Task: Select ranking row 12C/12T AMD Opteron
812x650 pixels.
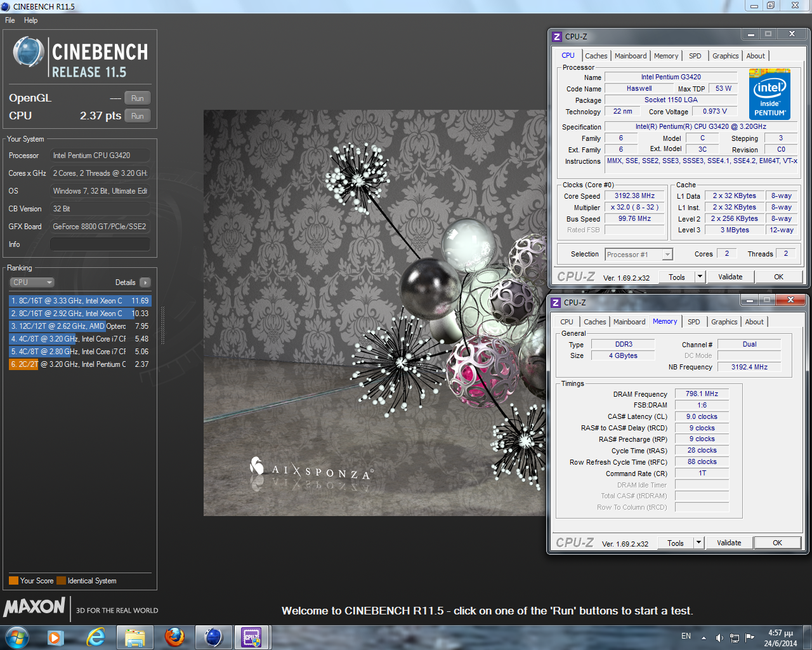Action: point(80,326)
